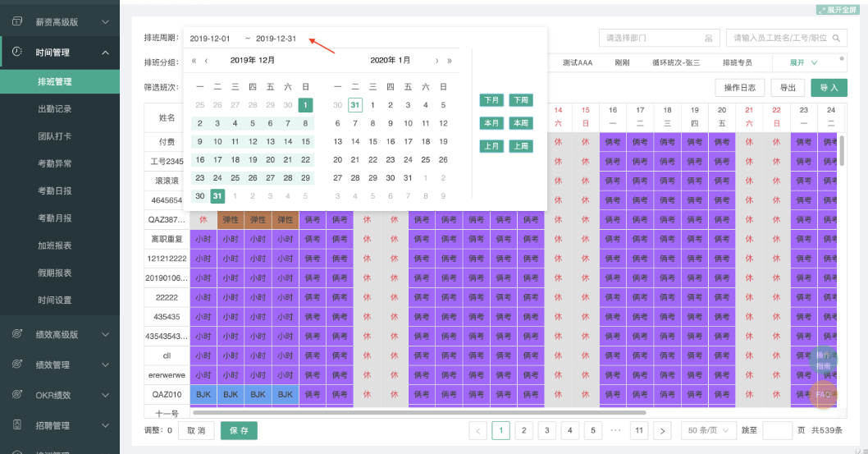Screen dimensions: 868x454
Task: Open the FAQ floating bubble
Action: (x=823, y=395)
